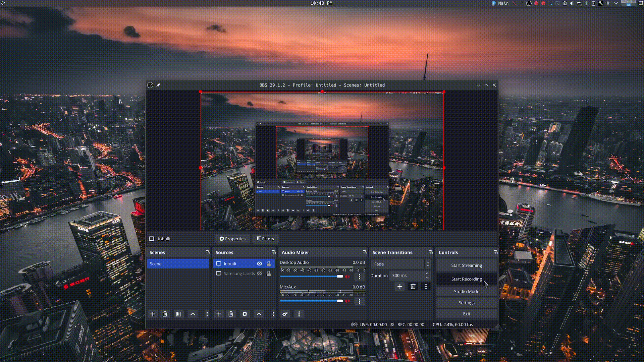Open advanced audio properties gears icon
Screen dimensions: 644x362
pos(285,314)
